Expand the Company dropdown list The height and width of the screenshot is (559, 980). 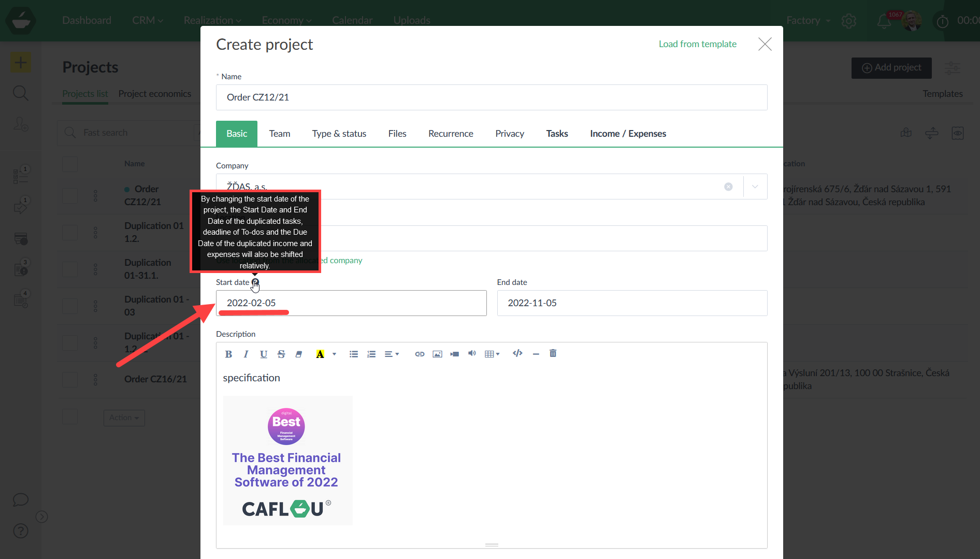click(755, 187)
